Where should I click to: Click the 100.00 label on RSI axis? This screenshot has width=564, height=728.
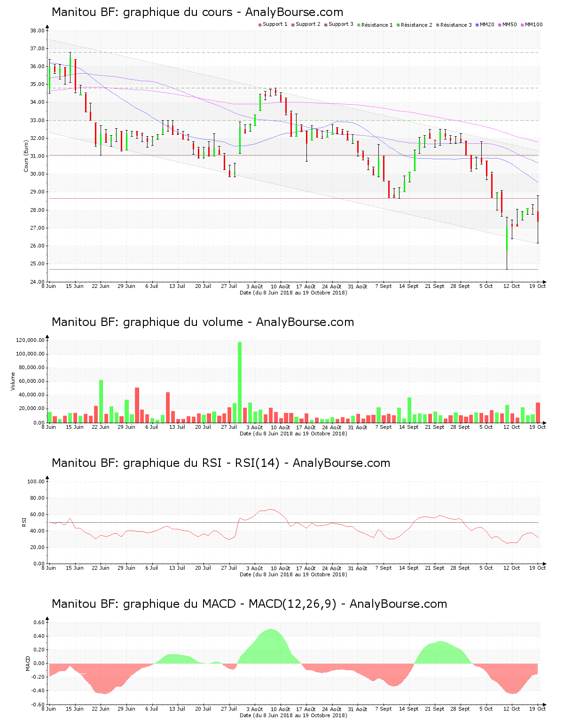coord(36,481)
